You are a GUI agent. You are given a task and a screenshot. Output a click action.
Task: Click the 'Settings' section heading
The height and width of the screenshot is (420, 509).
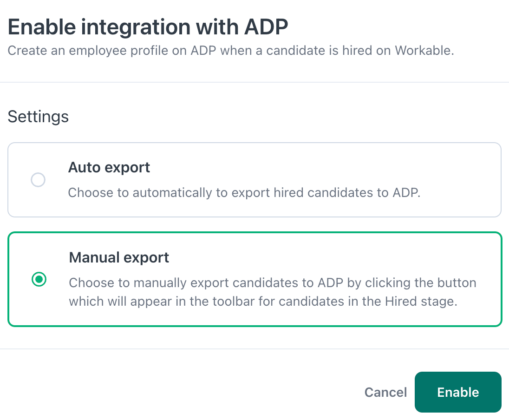tap(38, 116)
